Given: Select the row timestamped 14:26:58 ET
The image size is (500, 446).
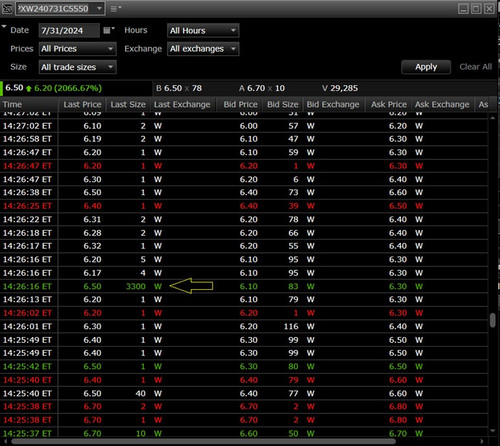Looking at the screenshot, I should [244, 139].
